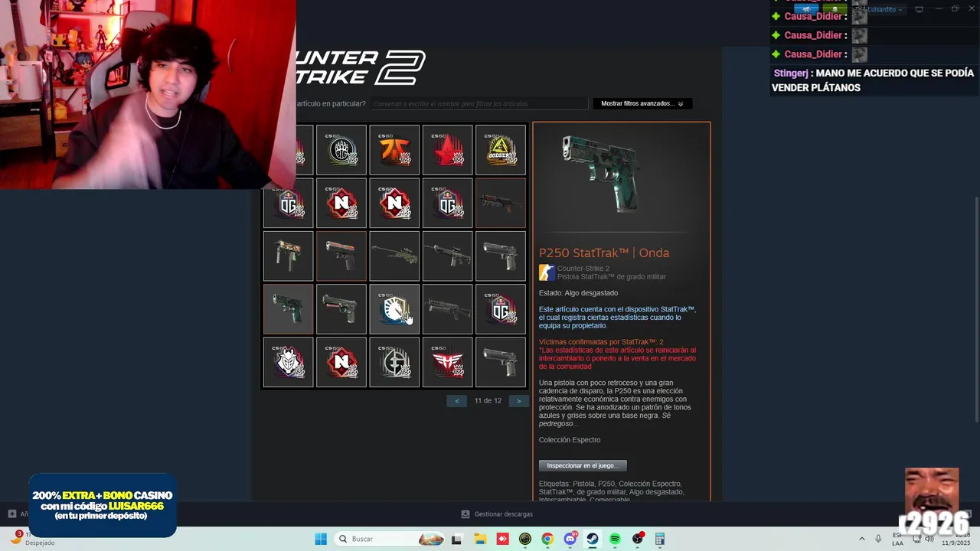This screenshot has width=980, height=551.
Task: Go to next inventory page
Action: (x=518, y=401)
